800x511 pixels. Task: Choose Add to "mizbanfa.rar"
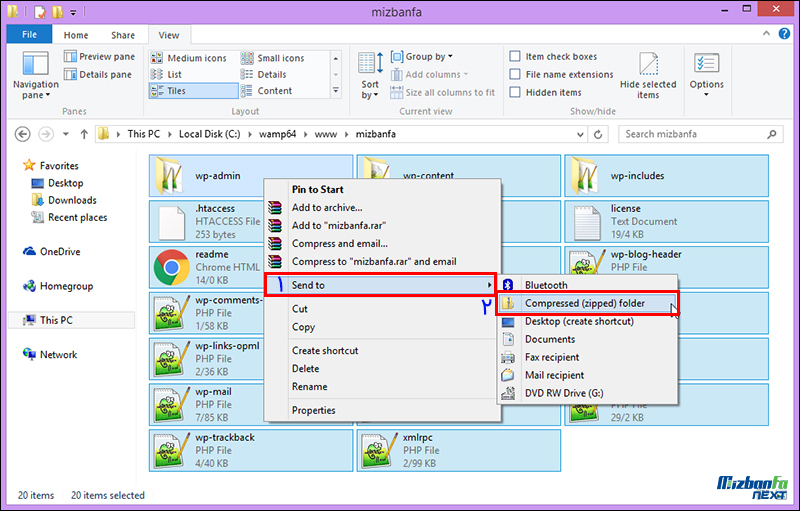click(339, 225)
